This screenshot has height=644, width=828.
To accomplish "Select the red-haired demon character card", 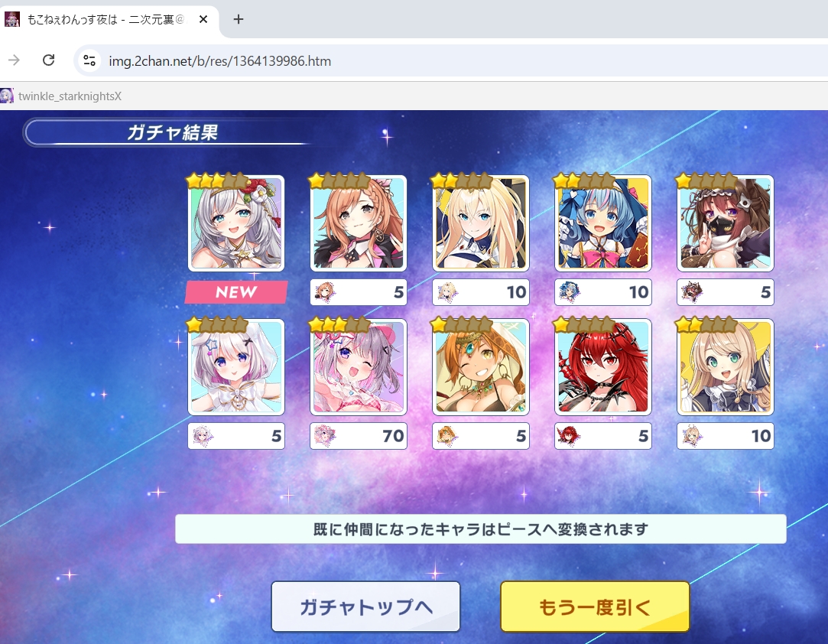I will tap(602, 366).
